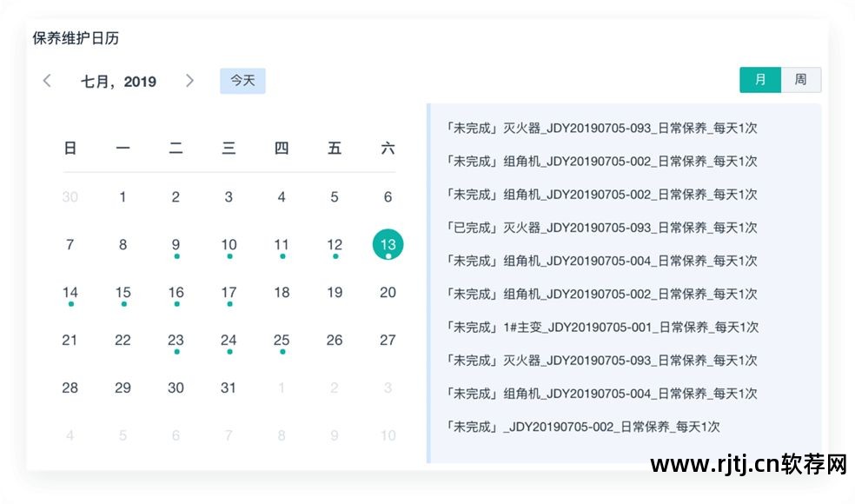
Task: Select July 1 on the calendar
Action: 123,197
